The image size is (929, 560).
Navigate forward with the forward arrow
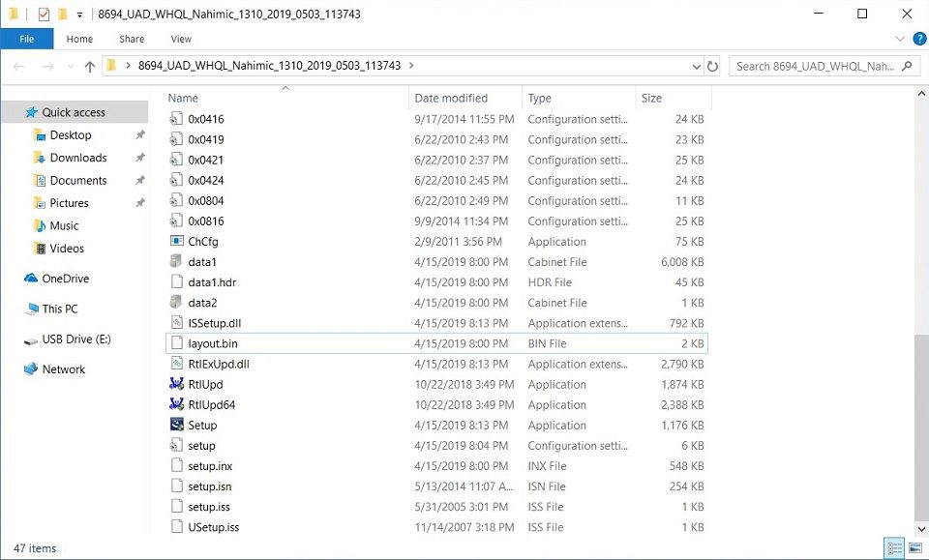(x=47, y=67)
